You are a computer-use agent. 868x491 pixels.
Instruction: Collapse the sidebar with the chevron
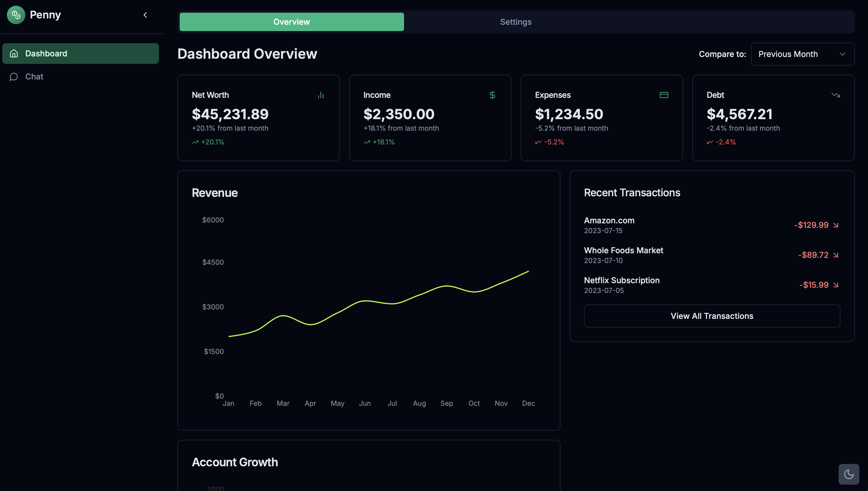click(x=145, y=15)
